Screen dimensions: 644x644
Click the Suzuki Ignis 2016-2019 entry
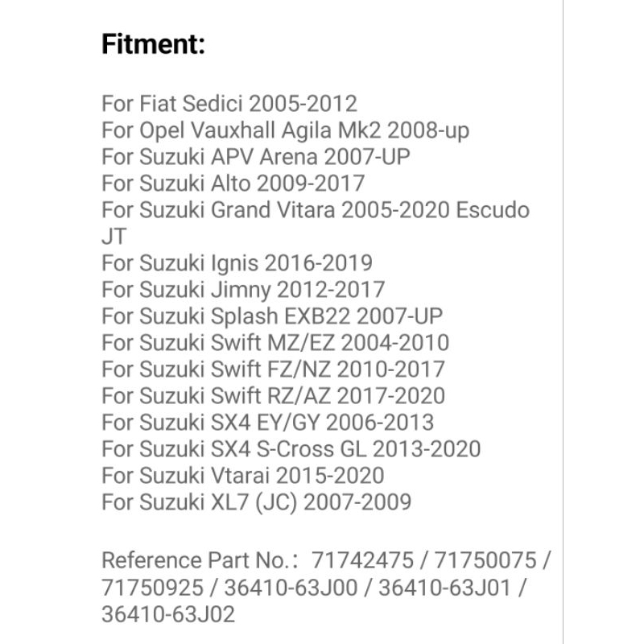[x=237, y=262]
